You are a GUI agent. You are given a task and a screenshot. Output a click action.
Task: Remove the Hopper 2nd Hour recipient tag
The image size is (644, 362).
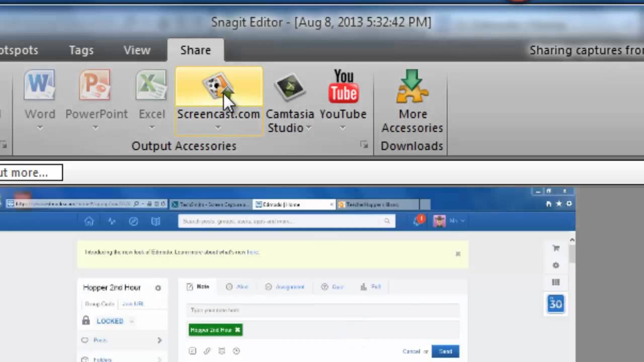pos(237,330)
